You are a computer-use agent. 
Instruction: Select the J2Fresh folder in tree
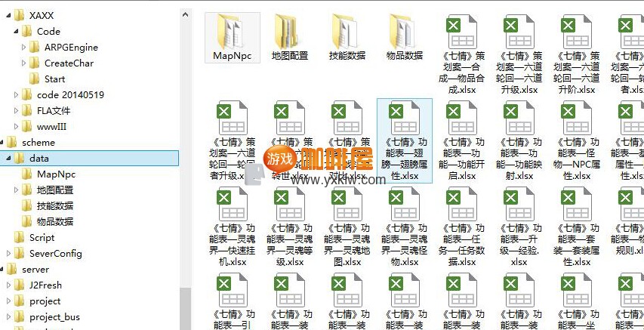point(45,285)
